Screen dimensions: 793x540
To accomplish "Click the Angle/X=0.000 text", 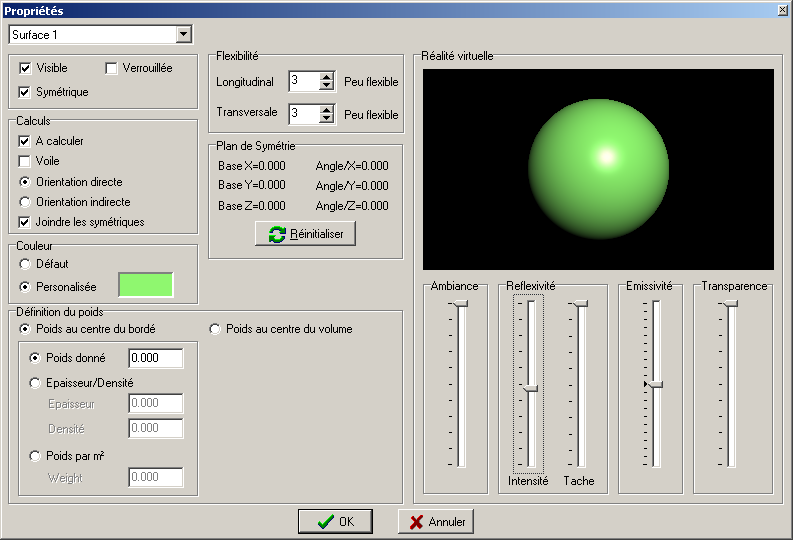I will coord(352,166).
